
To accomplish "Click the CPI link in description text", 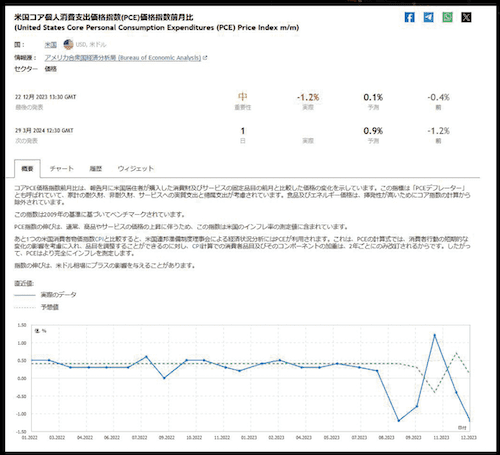I will click(x=100, y=239).
